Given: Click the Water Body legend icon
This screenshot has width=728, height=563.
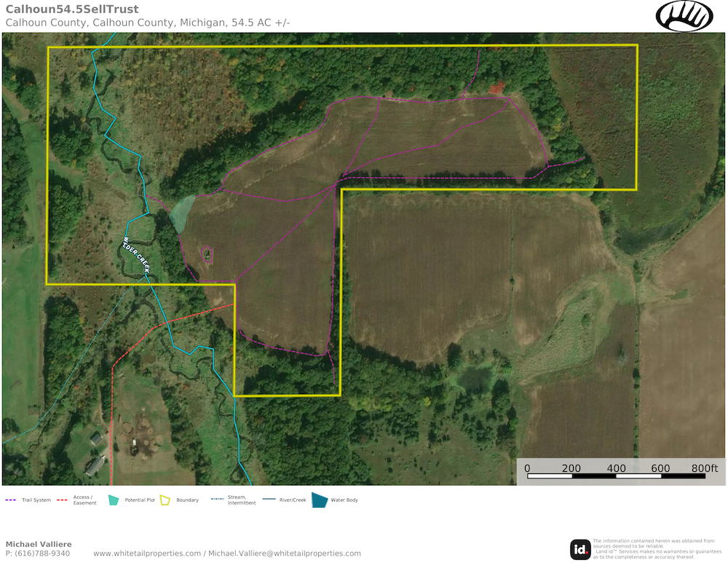Looking at the screenshot, I should (x=319, y=500).
